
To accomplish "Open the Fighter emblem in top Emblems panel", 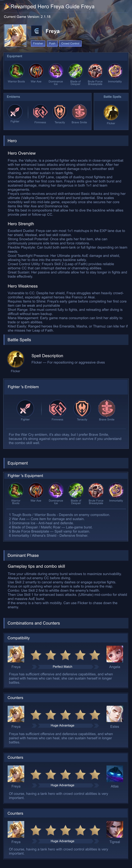I will (x=15, y=111).
